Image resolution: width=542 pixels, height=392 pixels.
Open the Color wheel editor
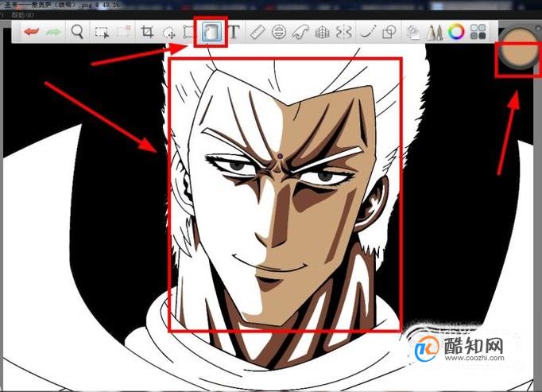(x=456, y=32)
